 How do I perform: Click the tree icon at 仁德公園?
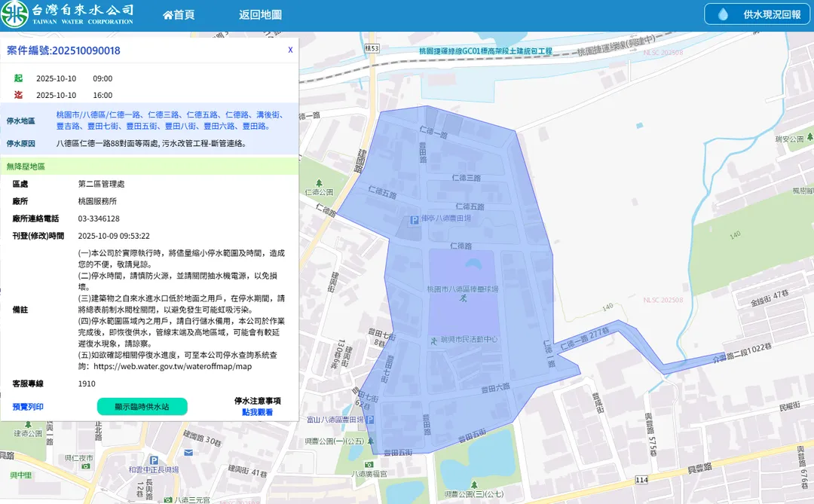point(319,183)
